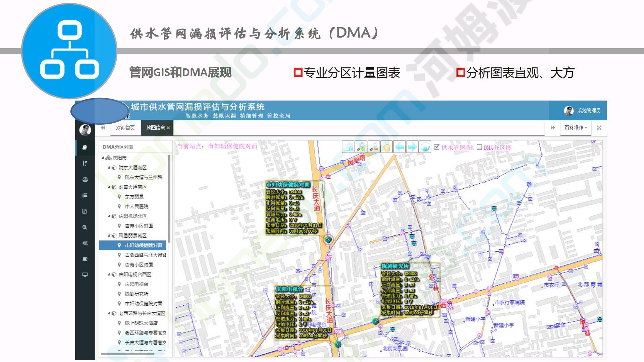
Task: Click the DMA分区列表 panel header
Action: click(118, 147)
